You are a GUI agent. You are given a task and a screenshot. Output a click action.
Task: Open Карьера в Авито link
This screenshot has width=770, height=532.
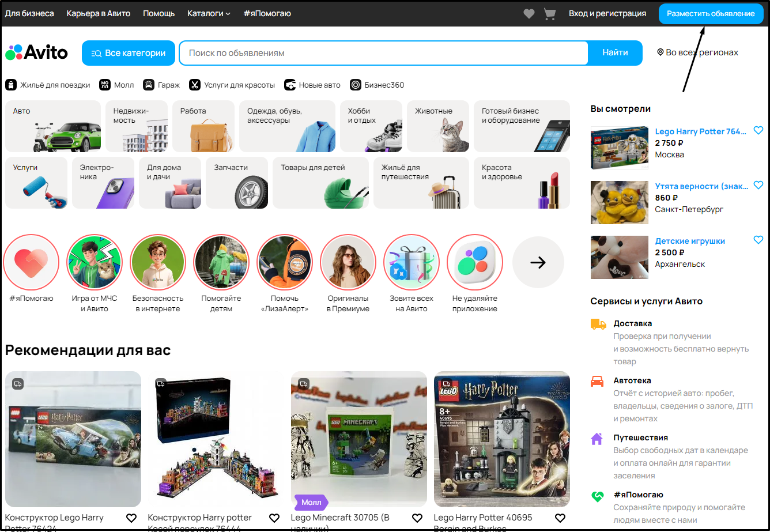[99, 13]
